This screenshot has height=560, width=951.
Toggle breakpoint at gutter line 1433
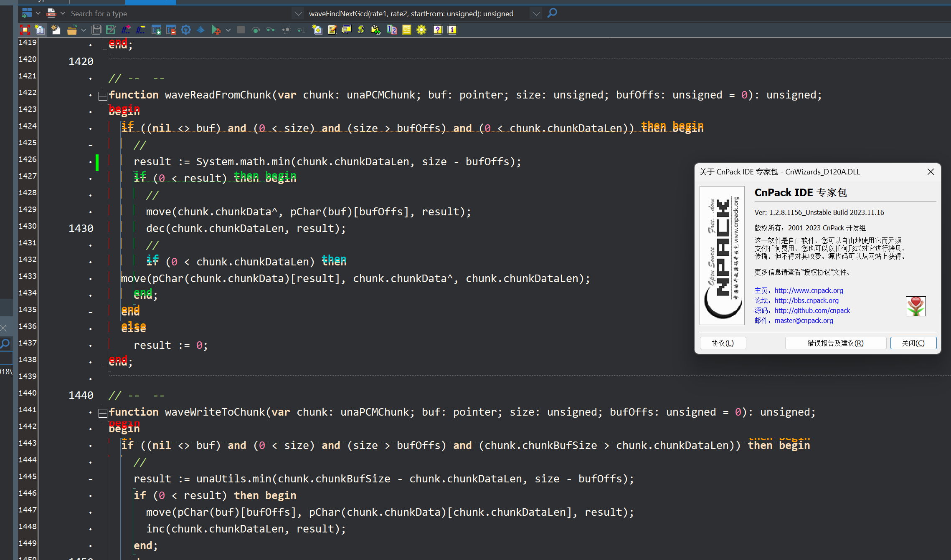[90, 279]
